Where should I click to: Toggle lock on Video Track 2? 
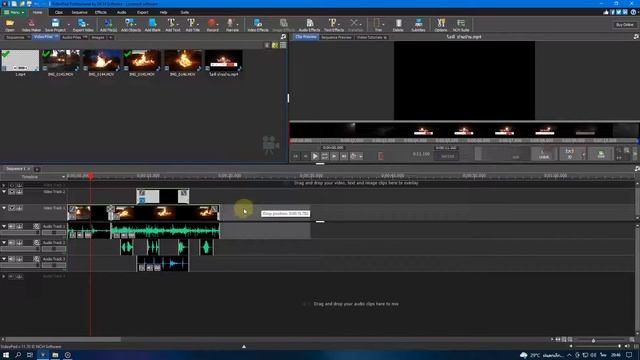[19, 191]
